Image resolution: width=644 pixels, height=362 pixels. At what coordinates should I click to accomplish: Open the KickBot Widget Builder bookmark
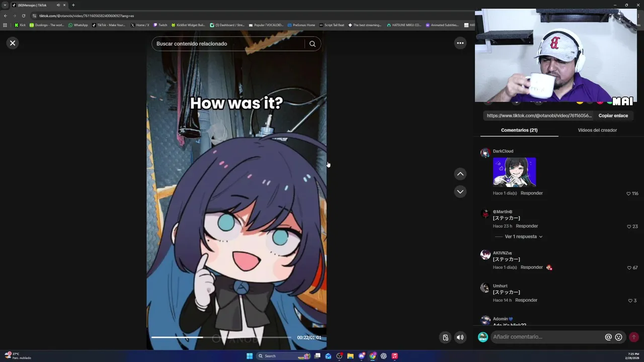[x=188, y=25]
